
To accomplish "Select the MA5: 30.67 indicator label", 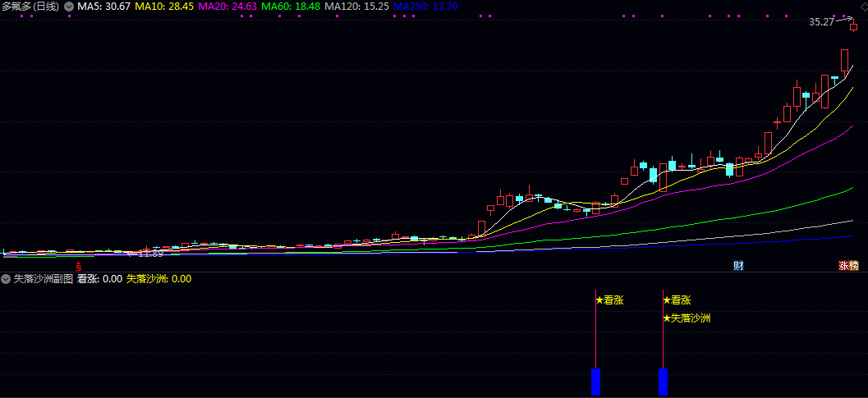I will pos(103,7).
